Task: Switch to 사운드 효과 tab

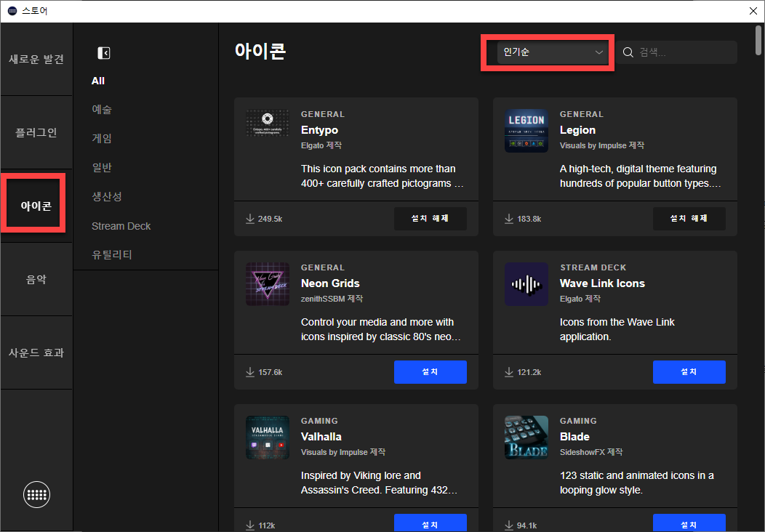Action: (x=36, y=352)
